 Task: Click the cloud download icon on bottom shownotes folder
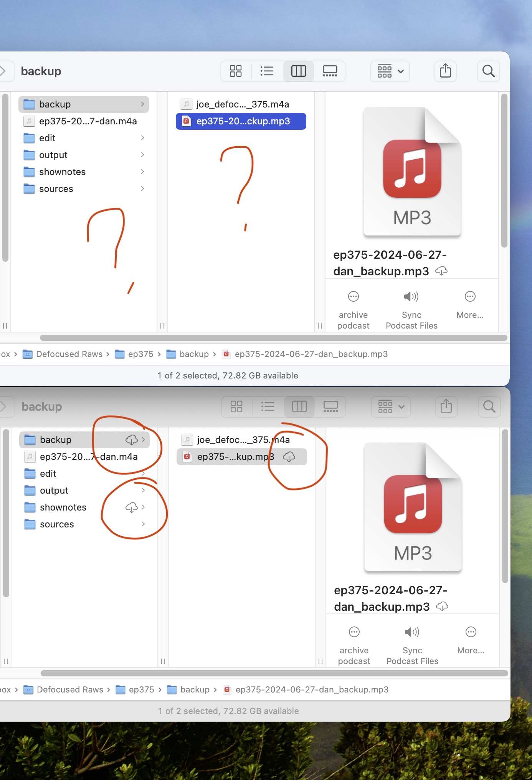click(132, 507)
